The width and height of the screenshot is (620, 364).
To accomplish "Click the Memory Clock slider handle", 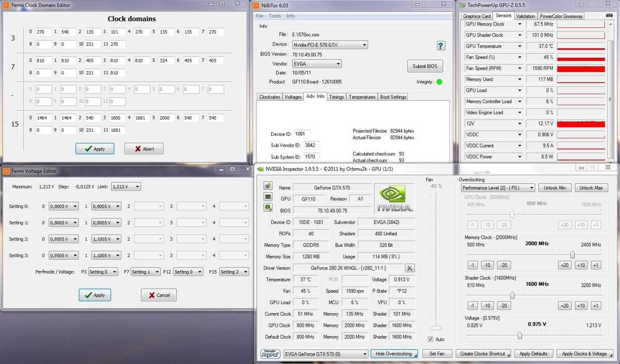I will [572, 255].
